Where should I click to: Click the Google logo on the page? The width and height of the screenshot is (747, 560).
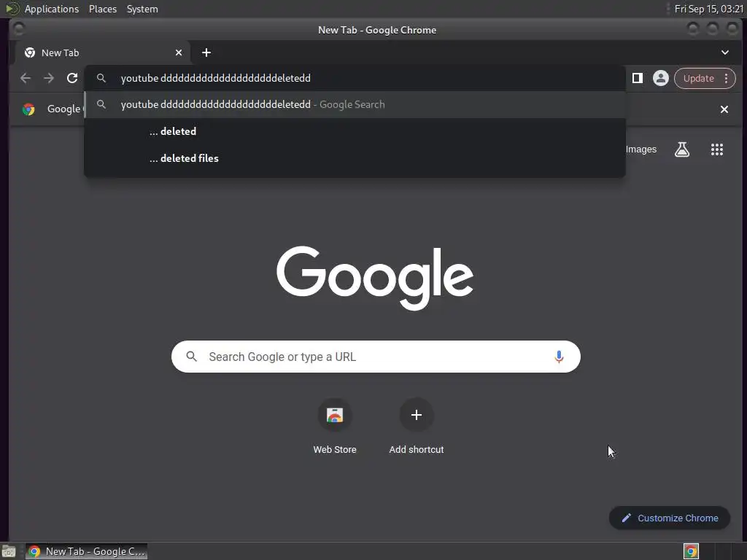[x=375, y=278]
